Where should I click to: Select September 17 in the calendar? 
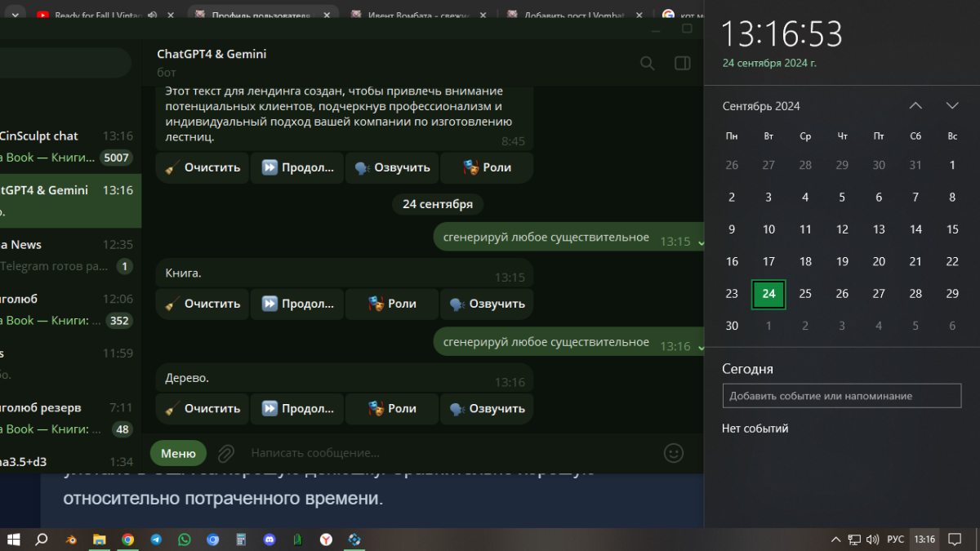click(x=768, y=262)
